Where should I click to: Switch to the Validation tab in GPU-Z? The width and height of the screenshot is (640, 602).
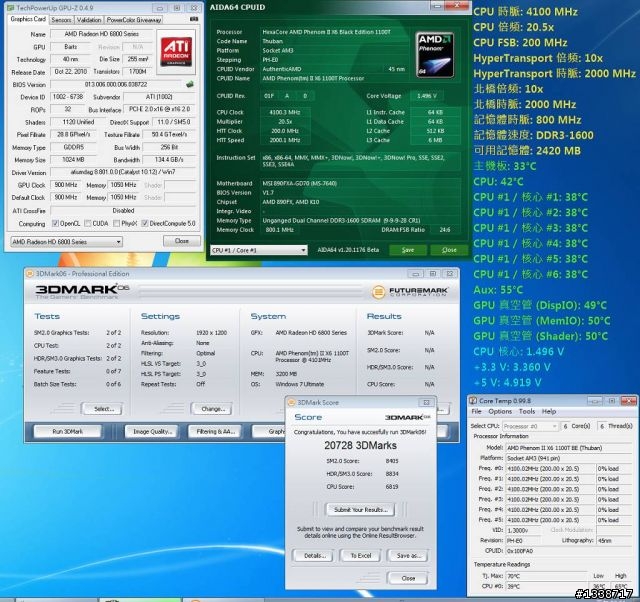(x=89, y=20)
